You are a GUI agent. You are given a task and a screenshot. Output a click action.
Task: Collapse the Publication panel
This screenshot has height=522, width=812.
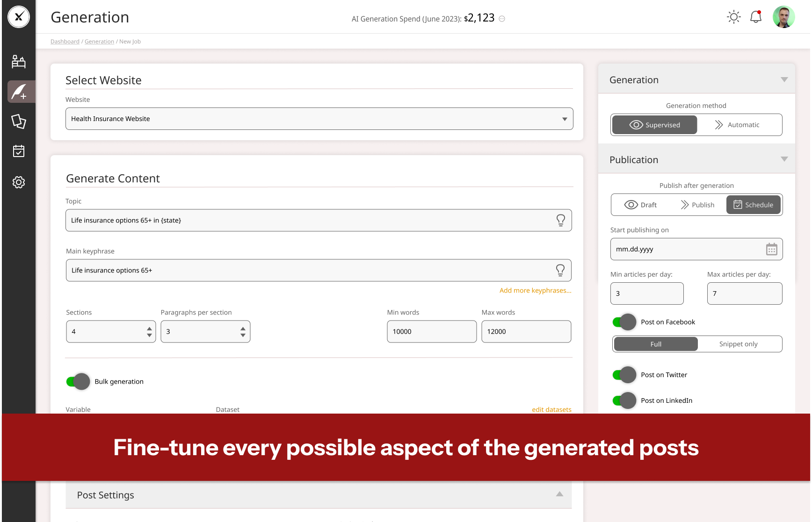pos(784,159)
